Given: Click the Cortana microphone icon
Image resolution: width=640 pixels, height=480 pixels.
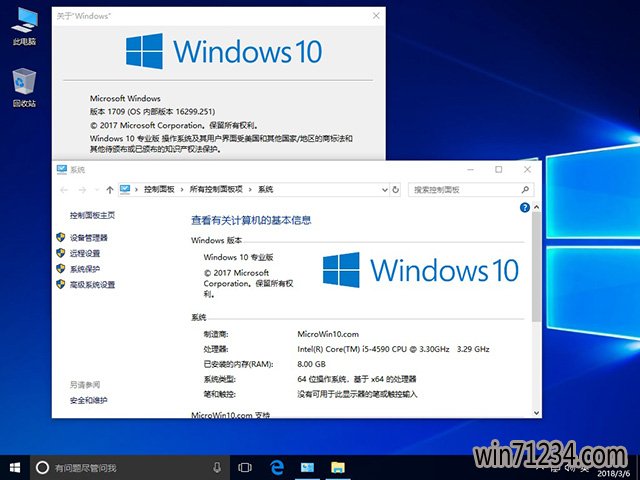Looking at the screenshot, I should [x=217, y=468].
